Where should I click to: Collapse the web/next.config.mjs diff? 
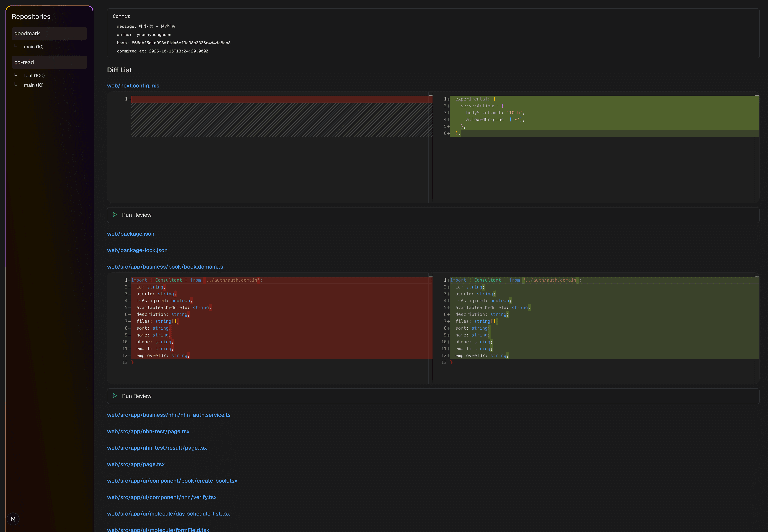[133, 86]
